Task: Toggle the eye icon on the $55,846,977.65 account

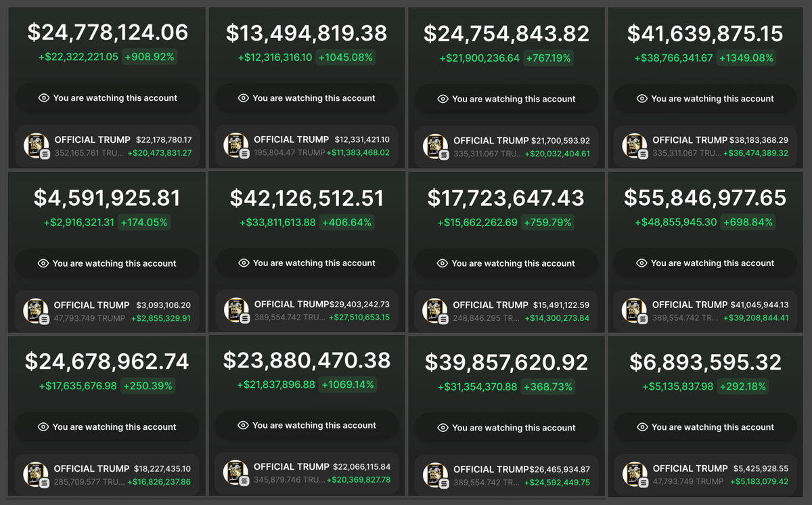Action: point(642,263)
